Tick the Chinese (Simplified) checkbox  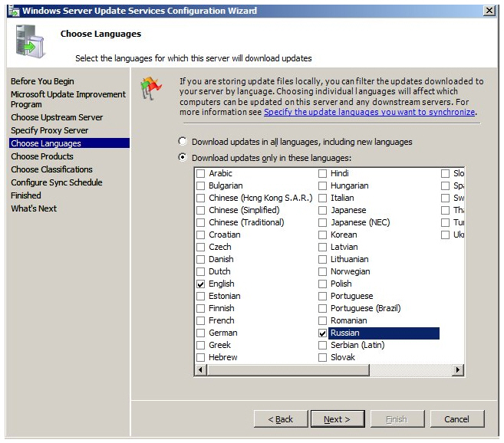coord(200,211)
